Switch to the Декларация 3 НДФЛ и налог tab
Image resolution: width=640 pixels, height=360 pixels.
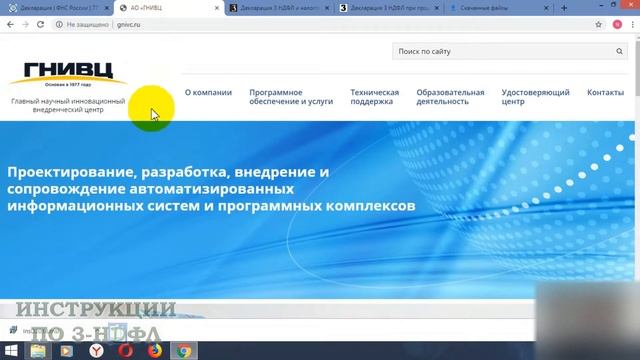[x=280, y=8]
